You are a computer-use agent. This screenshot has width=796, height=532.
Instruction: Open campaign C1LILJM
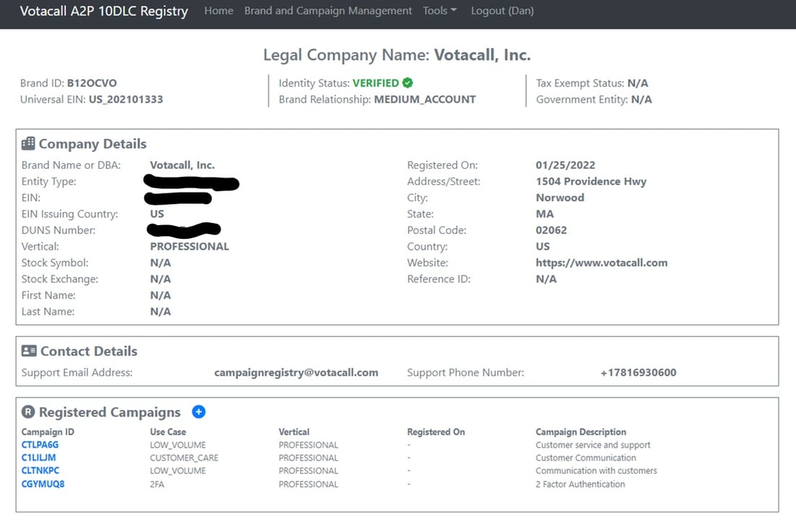click(x=38, y=458)
